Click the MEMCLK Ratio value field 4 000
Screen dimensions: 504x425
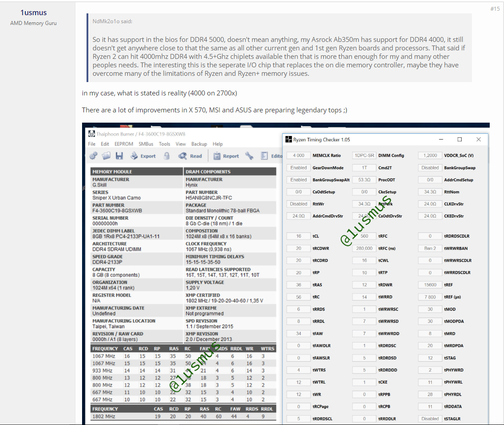pyautogui.click(x=298, y=155)
